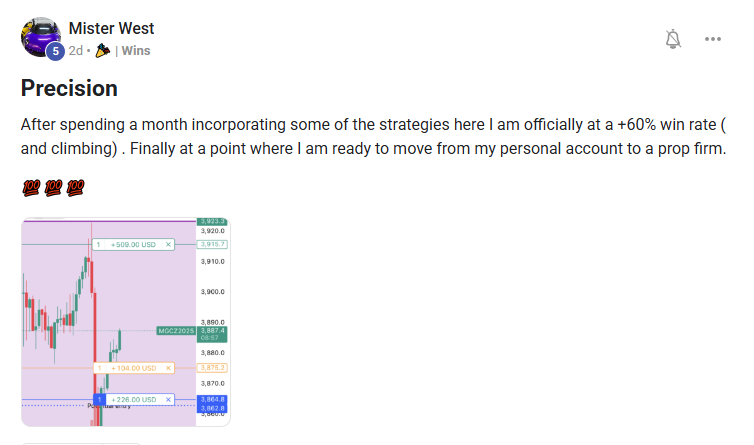This screenshot has height=445, width=754.
Task: Click the orange 3,875.2 price label
Action: 214,368
